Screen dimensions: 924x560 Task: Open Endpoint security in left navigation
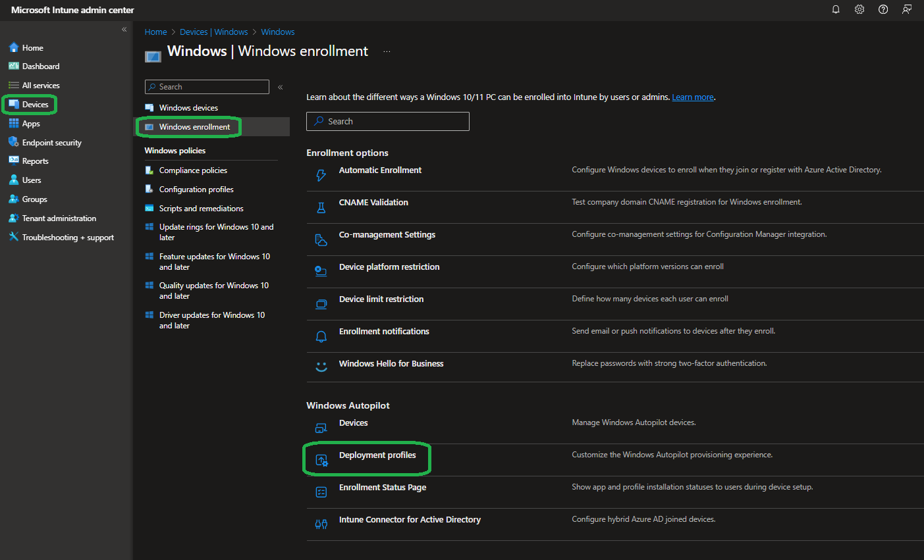(x=51, y=143)
